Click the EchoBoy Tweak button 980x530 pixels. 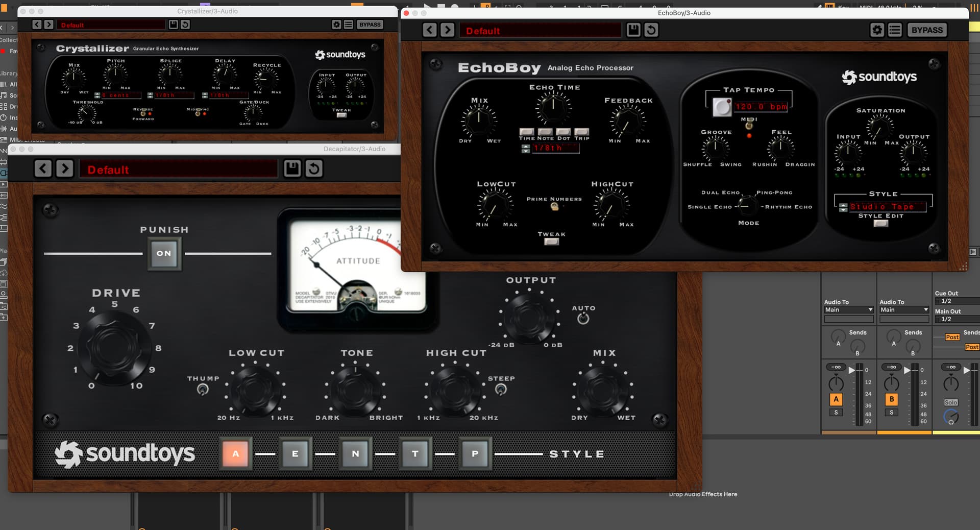(x=551, y=242)
